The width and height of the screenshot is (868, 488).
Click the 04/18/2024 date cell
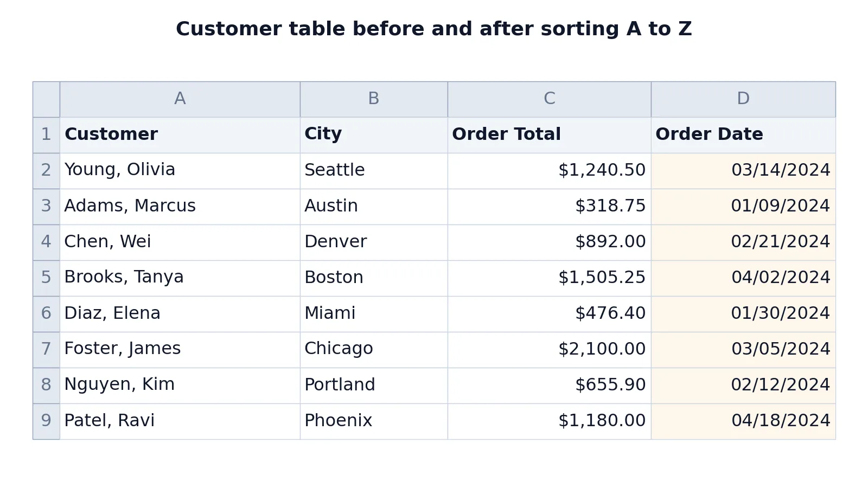(743, 421)
